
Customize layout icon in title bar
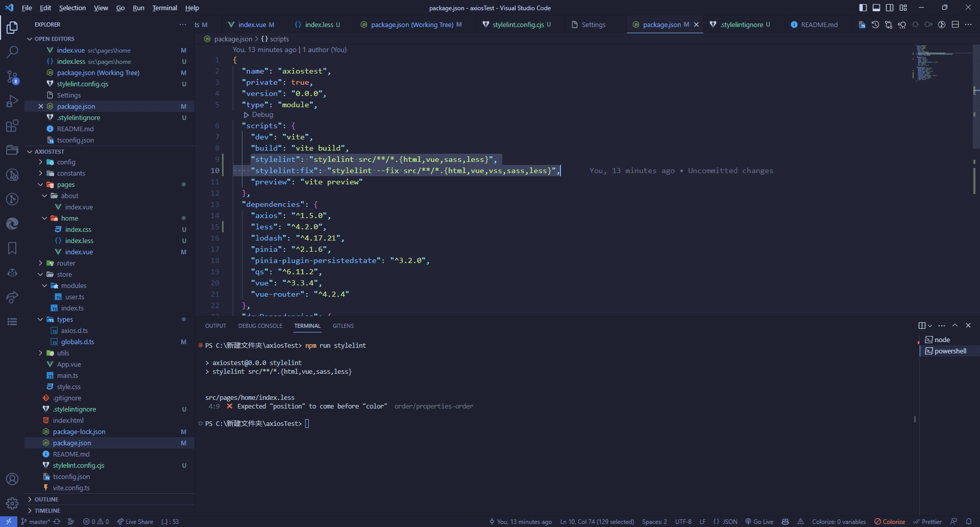903,8
